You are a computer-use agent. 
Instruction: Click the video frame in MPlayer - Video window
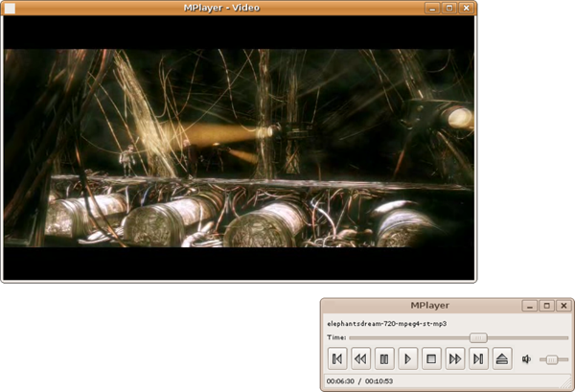pos(239,148)
